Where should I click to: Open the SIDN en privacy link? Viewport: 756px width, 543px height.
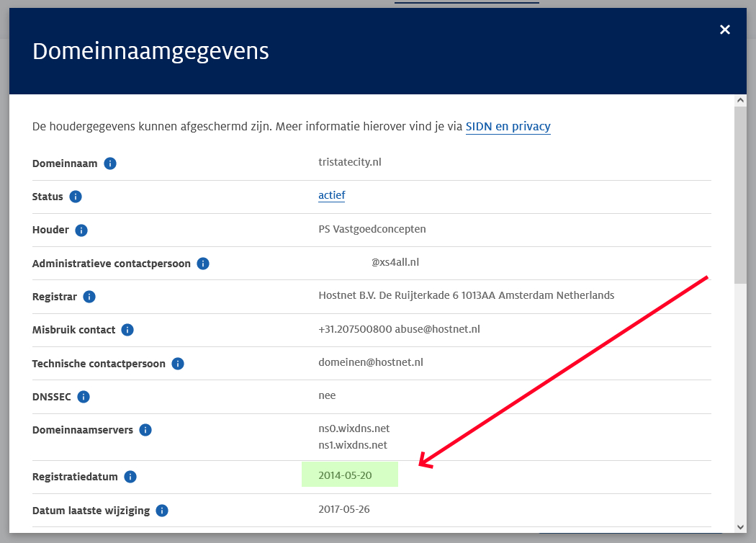[508, 126]
